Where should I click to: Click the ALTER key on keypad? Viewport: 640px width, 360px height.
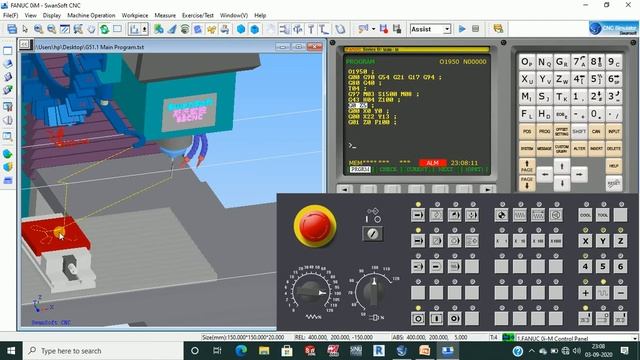tap(579, 149)
